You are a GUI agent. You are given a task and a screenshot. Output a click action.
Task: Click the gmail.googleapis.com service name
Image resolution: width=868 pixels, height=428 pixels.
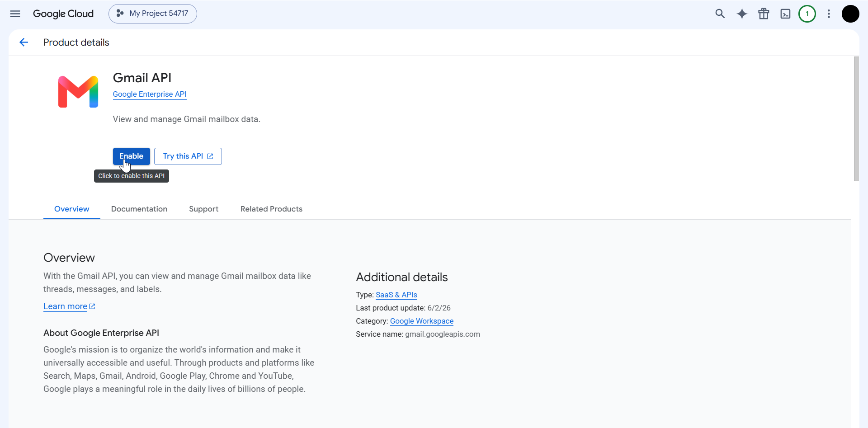pos(443,334)
